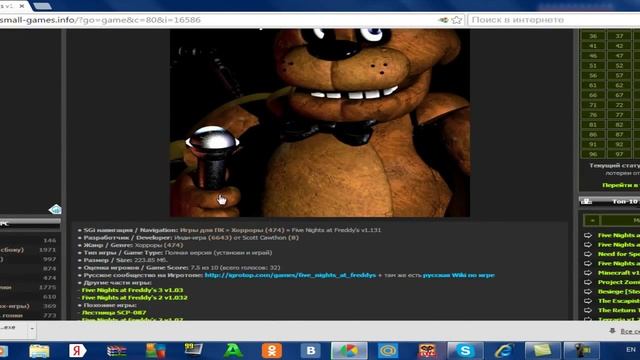Image resolution: width=640 pixels, height=360 pixels.
Task: Click the 'Поиск в интернете' search field
Action: point(553,20)
